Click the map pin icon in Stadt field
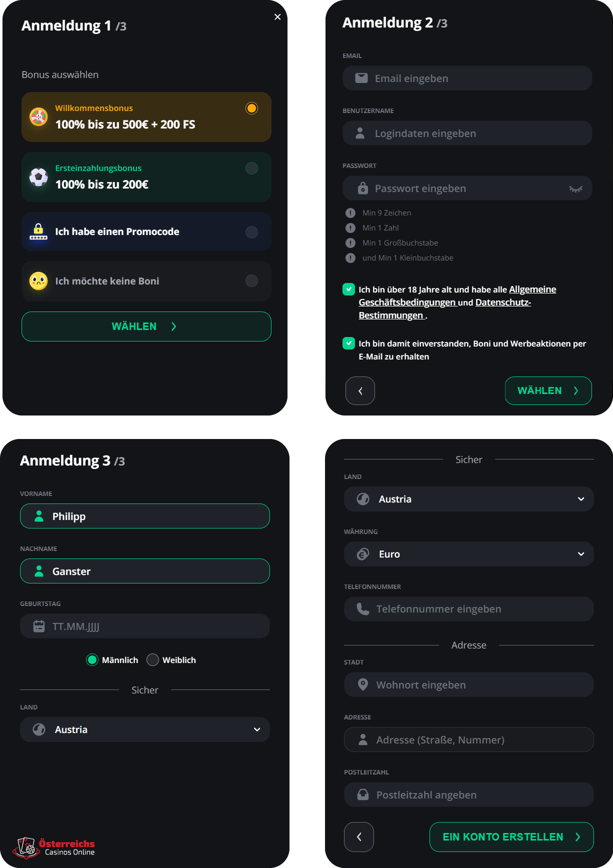Screen dimensions: 613x868 coord(363,684)
